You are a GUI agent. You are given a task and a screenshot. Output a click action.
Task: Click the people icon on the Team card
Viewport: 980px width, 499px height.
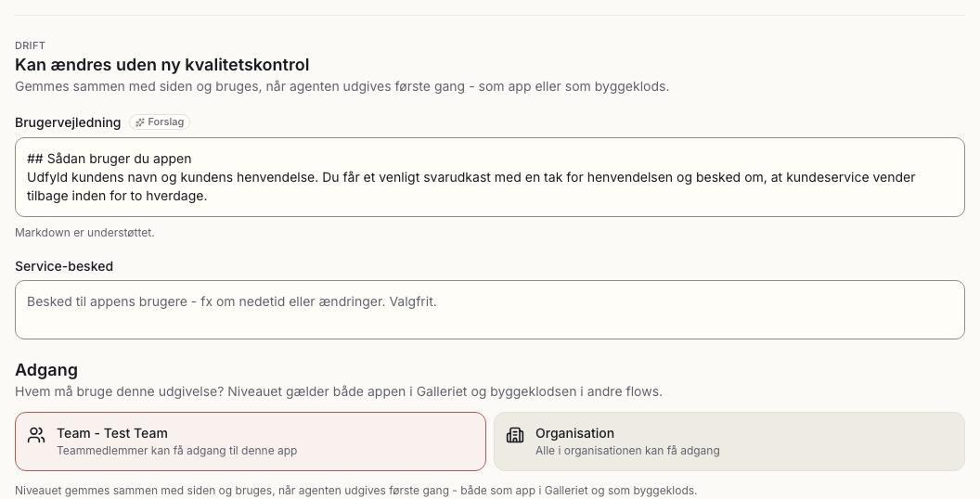pos(36,435)
